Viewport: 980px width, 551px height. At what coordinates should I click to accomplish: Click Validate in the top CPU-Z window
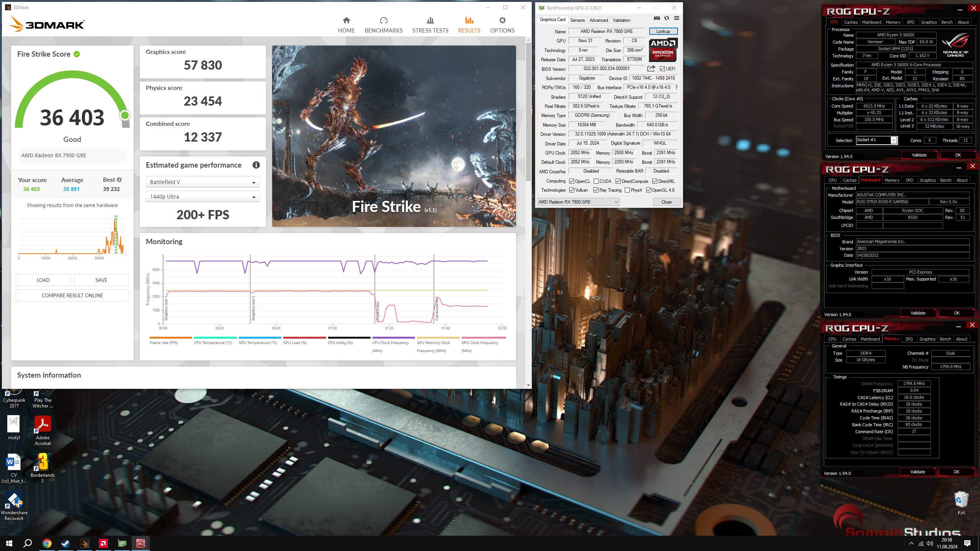[x=919, y=155]
